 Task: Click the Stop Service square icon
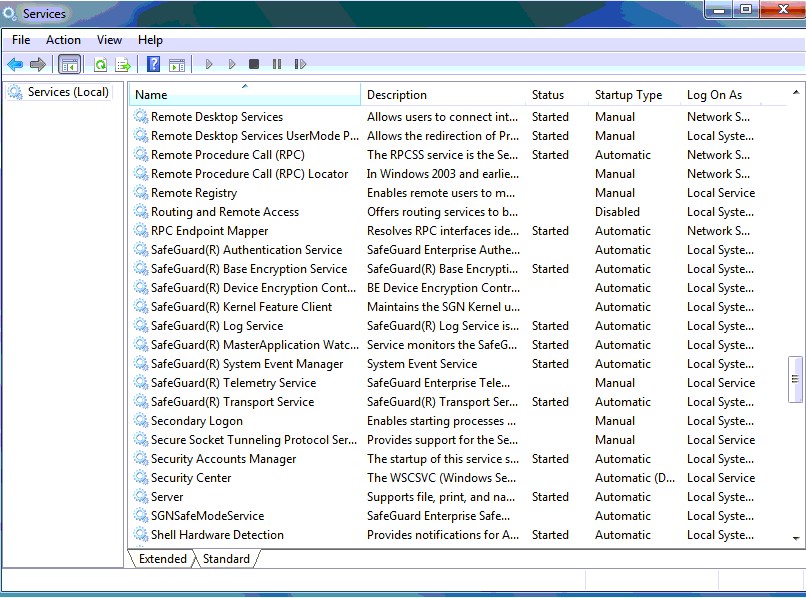254,64
